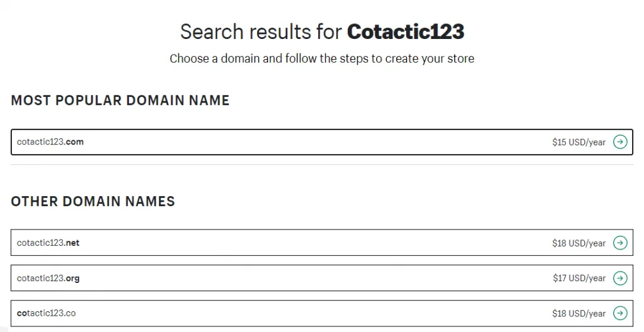Click the arrow icon for cotactic123.net
The width and height of the screenshot is (644, 332).
[x=620, y=243]
